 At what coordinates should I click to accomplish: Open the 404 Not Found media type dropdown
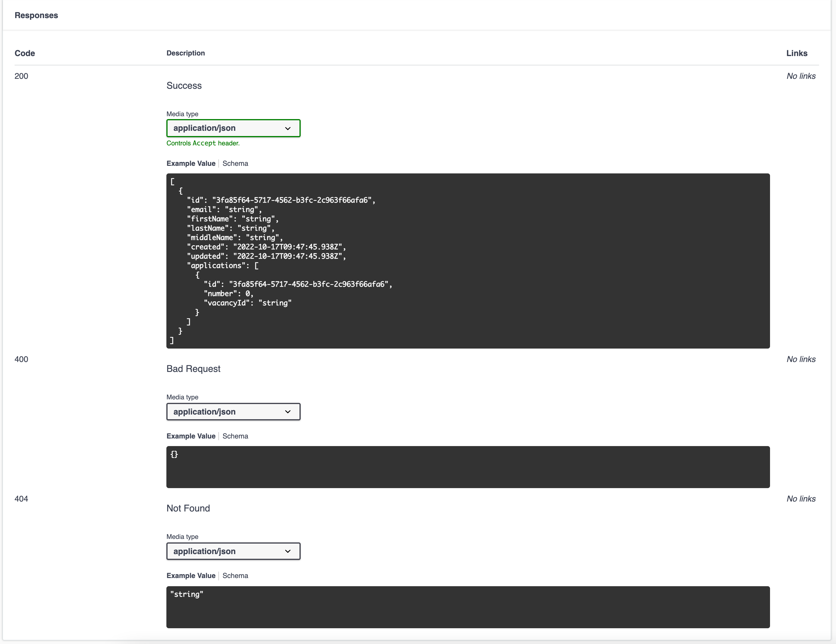click(x=233, y=551)
